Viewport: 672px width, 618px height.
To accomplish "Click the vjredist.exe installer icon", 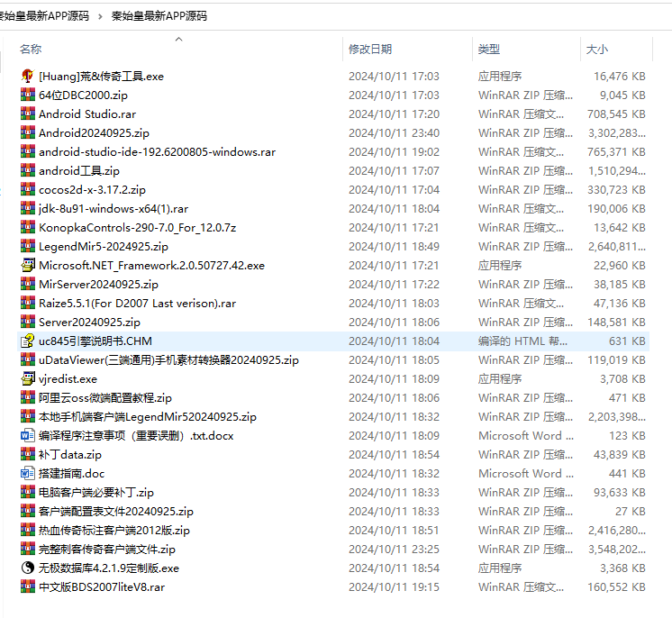I will click(x=28, y=379).
